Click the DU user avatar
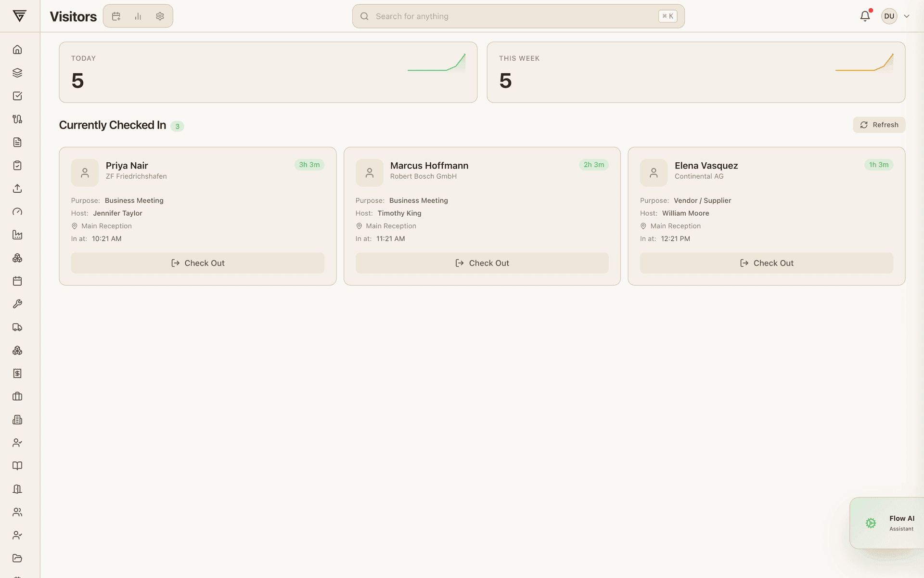Screen dimensions: 924x578 coord(889,16)
